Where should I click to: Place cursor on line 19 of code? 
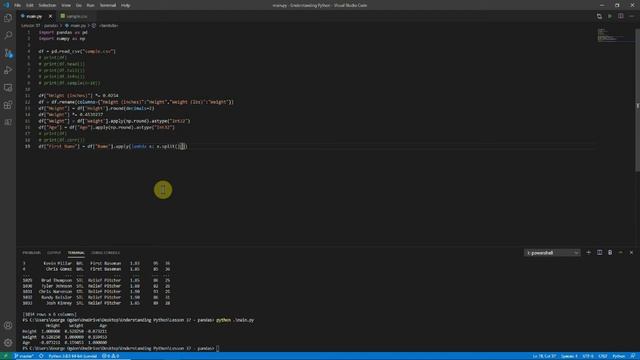(113, 146)
